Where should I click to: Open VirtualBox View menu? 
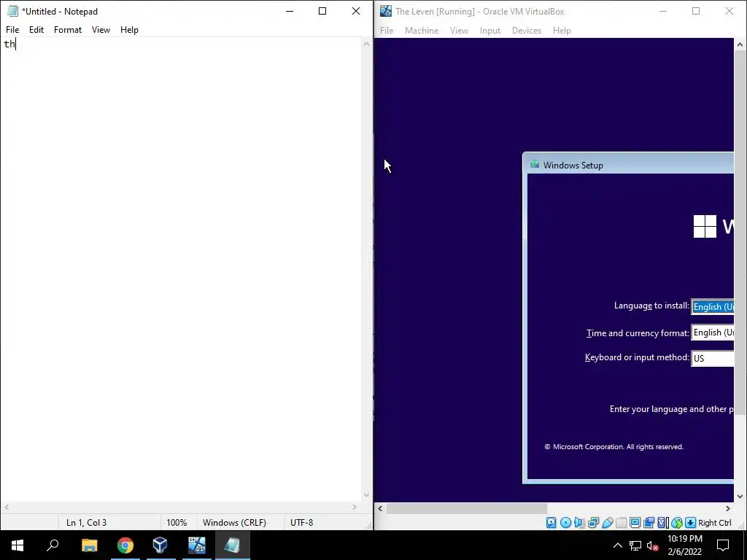459,31
